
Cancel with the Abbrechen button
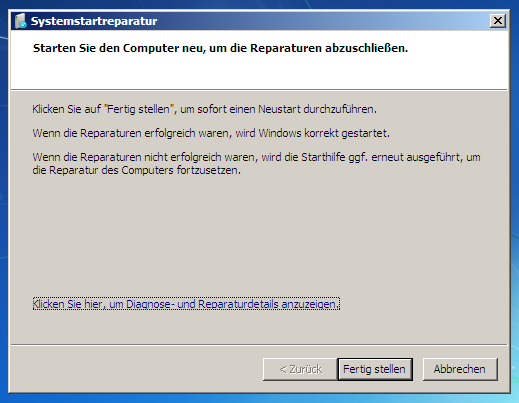(x=460, y=369)
